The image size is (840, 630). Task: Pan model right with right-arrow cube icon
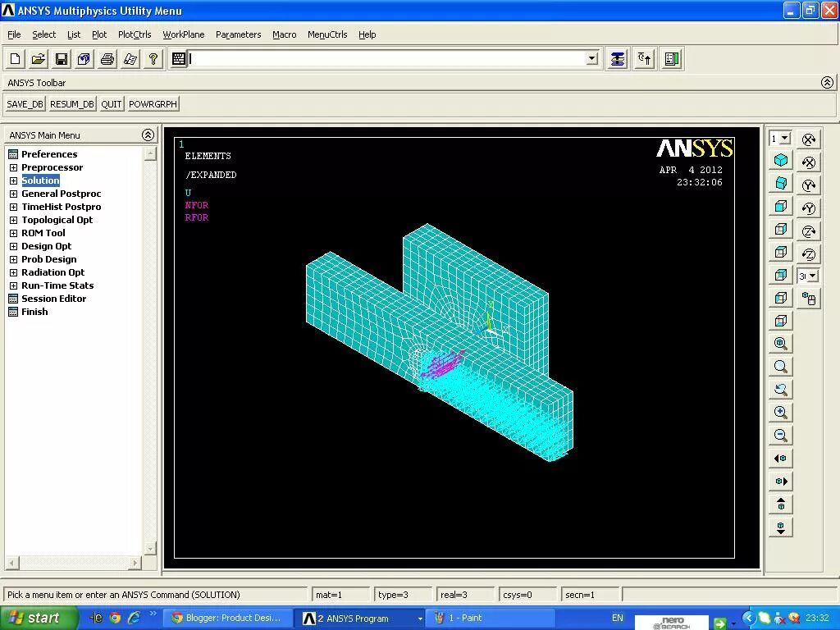[781, 482]
